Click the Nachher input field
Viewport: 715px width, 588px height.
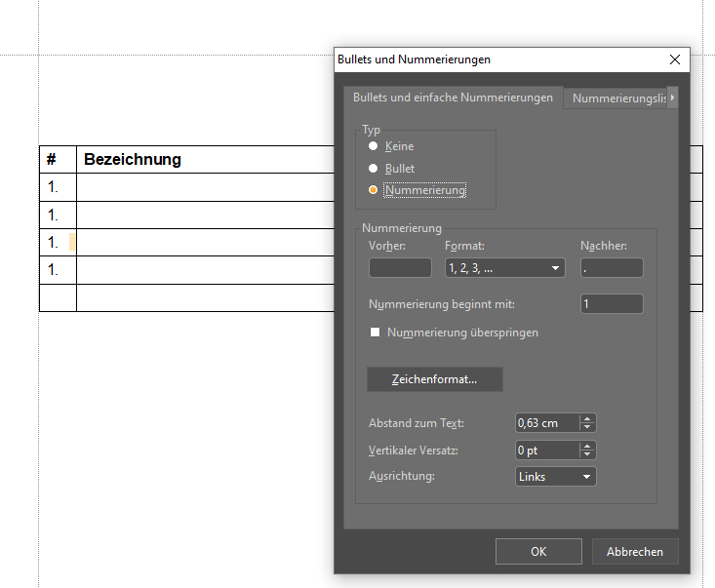(x=612, y=267)
